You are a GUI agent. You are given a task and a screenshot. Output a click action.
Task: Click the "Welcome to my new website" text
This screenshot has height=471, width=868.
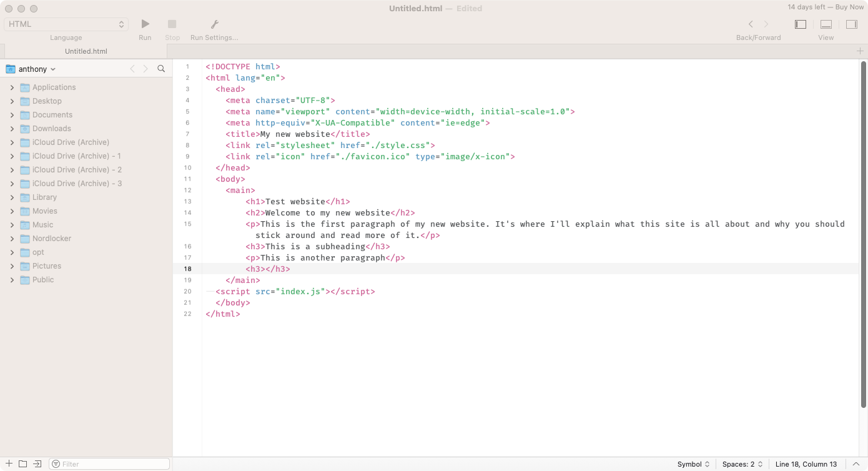click(328, 213)
